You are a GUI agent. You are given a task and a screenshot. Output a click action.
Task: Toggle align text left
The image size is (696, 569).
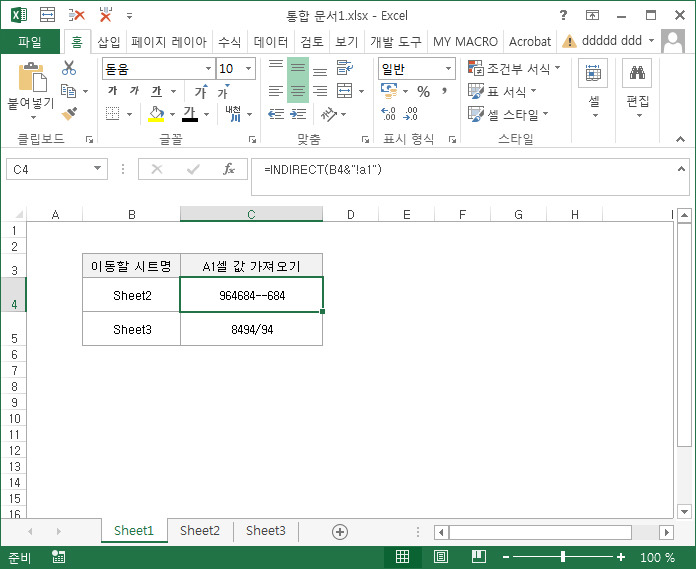coord(276,91)
